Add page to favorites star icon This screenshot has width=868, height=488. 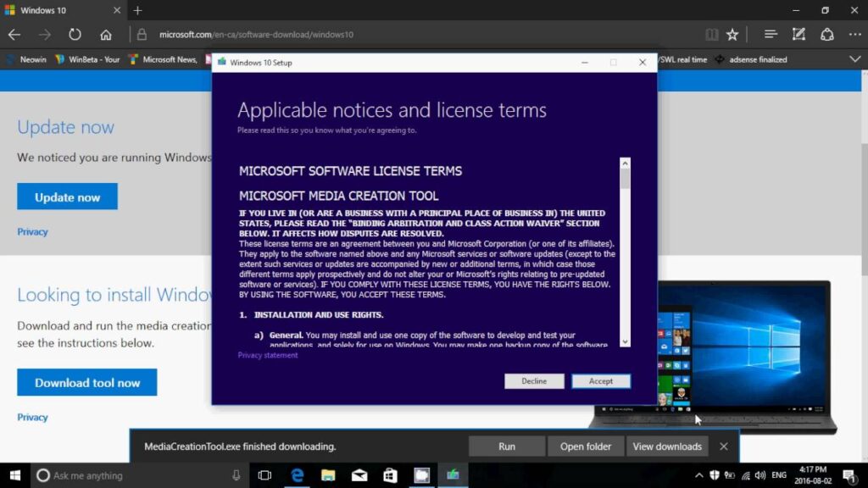(x=732, y=34)
